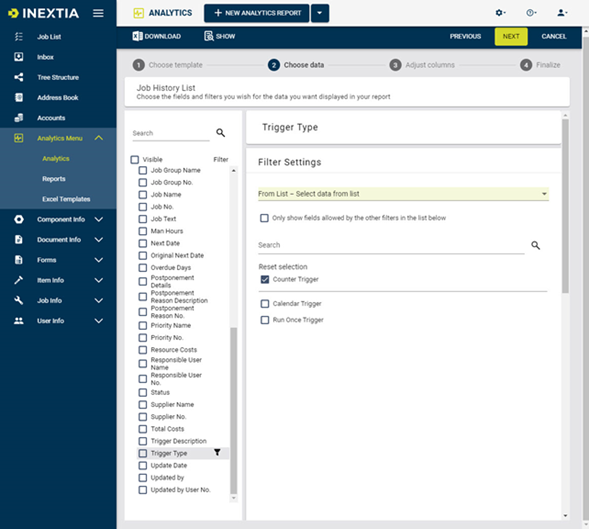The width and height of the screenshot is (589, 529).
Task: Expand the User Info section
Action: coord(99,321)
